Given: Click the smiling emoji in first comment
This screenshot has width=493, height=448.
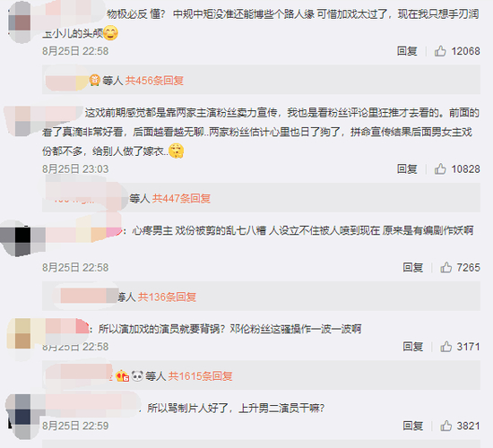Looking at the screenshot, I should click(110, 32).
